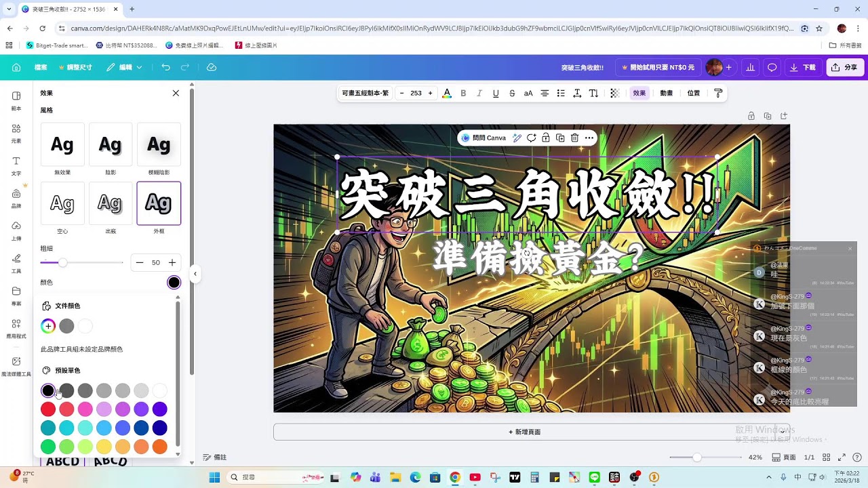Open the 專案 projects sidebar panel
868x488 pixels.
16,296
